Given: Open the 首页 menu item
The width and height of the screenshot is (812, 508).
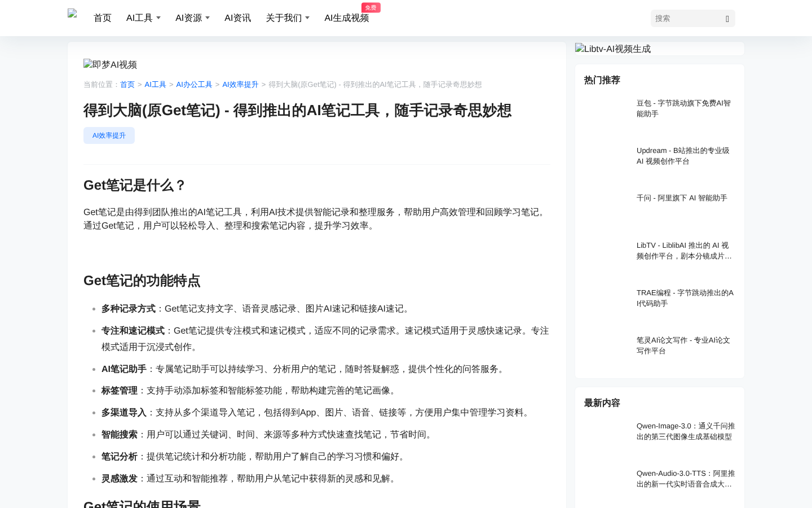Looking at the screenshot, I should pos(103,18).
